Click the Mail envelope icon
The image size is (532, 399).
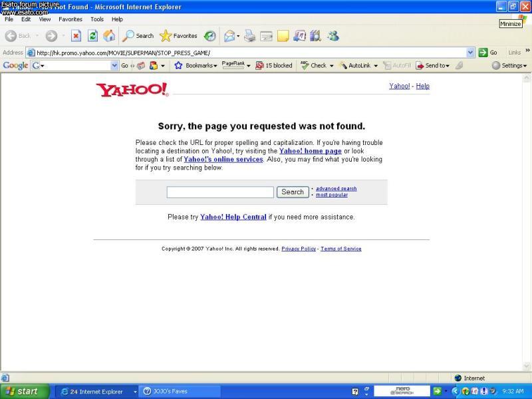click(229, 36)
